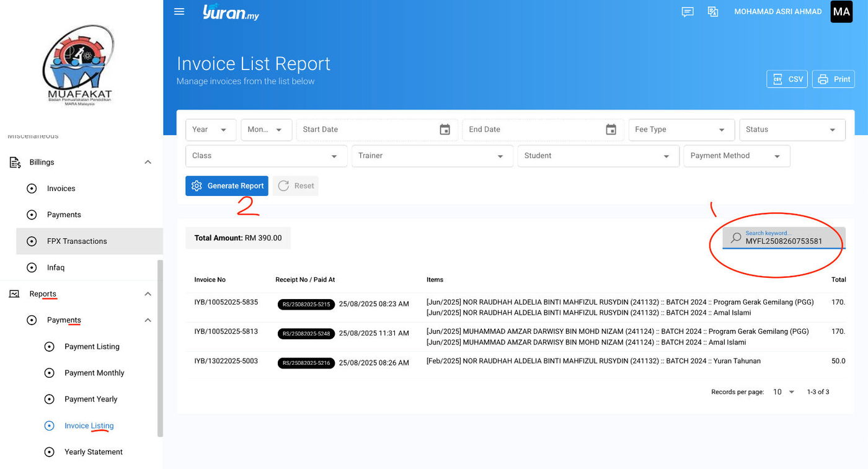Click the Generate Report button
Viewport: 868px width, 469px height.
pos(227,186)
